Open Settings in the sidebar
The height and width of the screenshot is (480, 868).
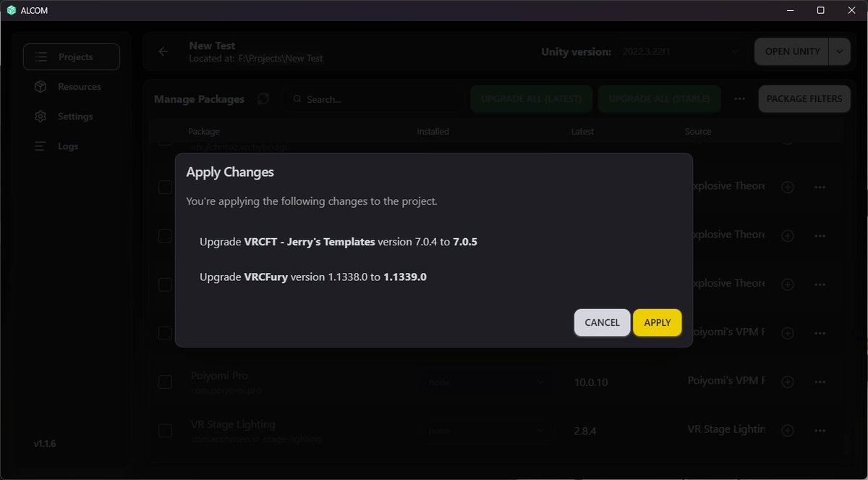72,116
